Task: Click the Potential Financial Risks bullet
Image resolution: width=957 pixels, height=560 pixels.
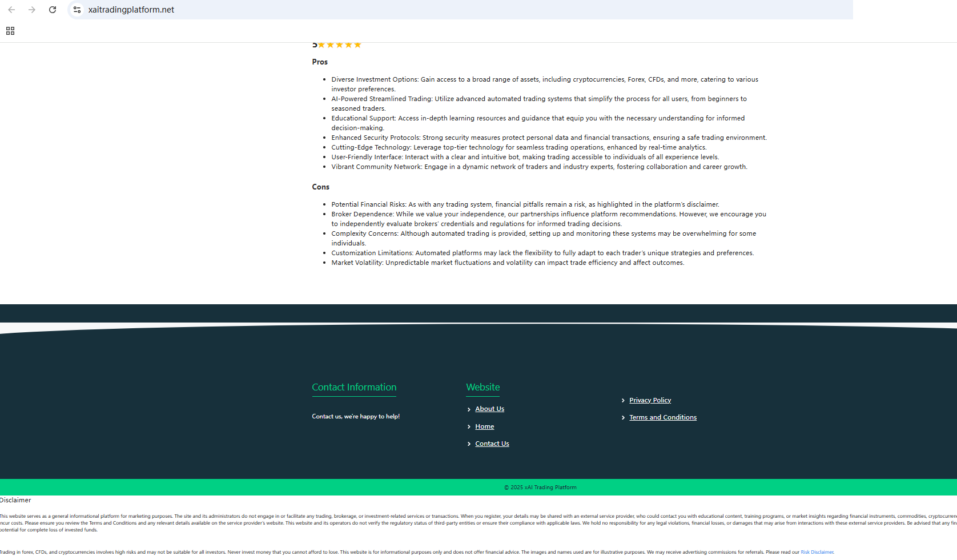Action: coord(525,204)
